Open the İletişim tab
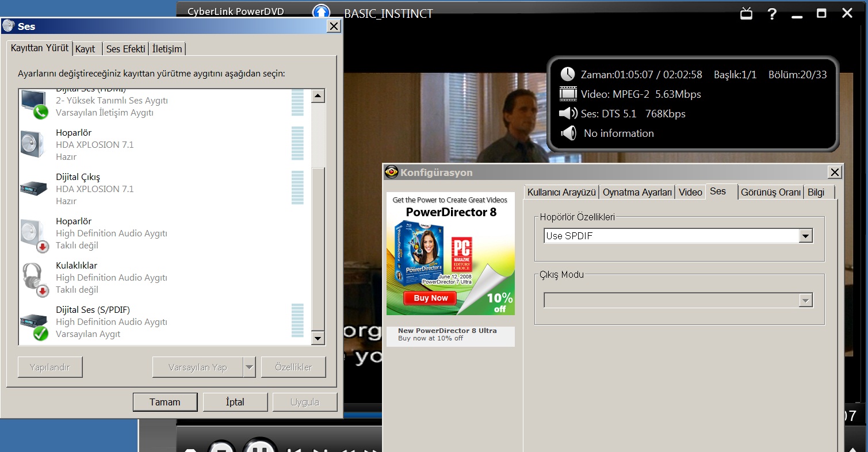 167,49
